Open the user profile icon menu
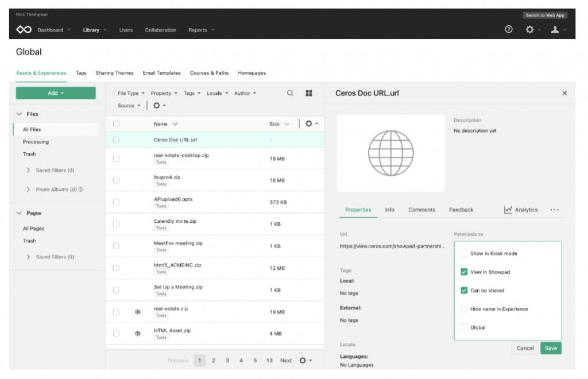588x379 pixels. 555,30
